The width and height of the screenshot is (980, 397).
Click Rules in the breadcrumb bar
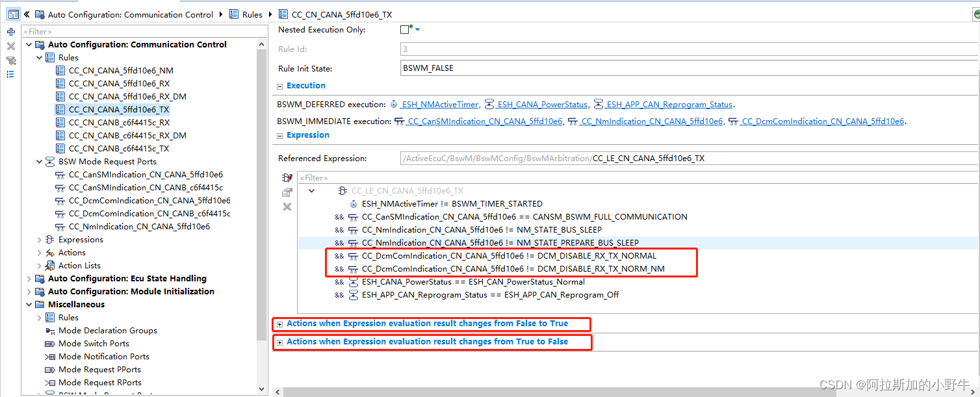pyautogui.click(x=253, y=14)
